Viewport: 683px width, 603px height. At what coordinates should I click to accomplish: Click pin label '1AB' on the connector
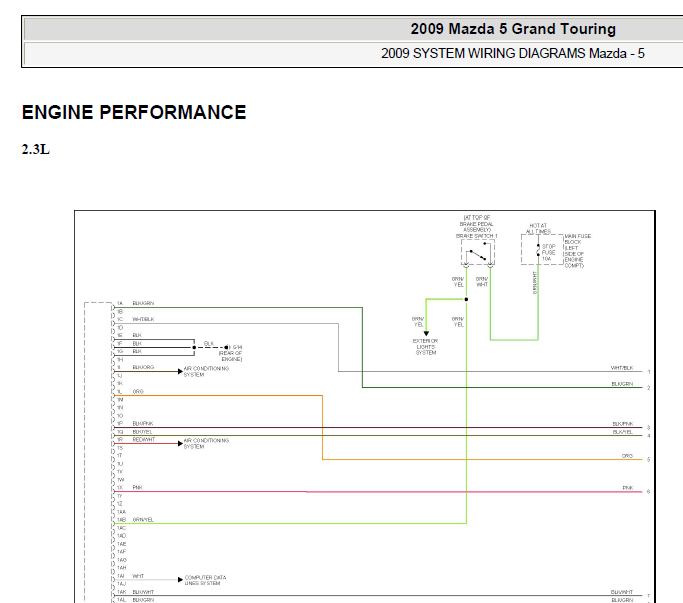(121, 520)
